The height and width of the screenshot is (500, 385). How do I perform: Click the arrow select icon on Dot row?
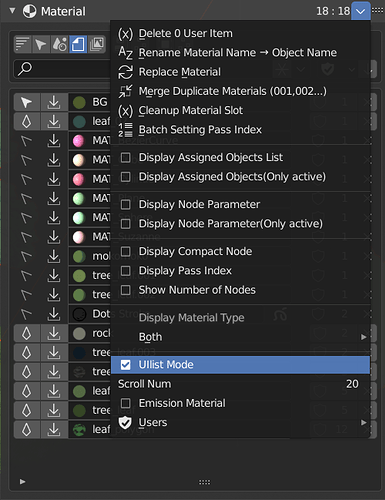[x=27, y=314]
